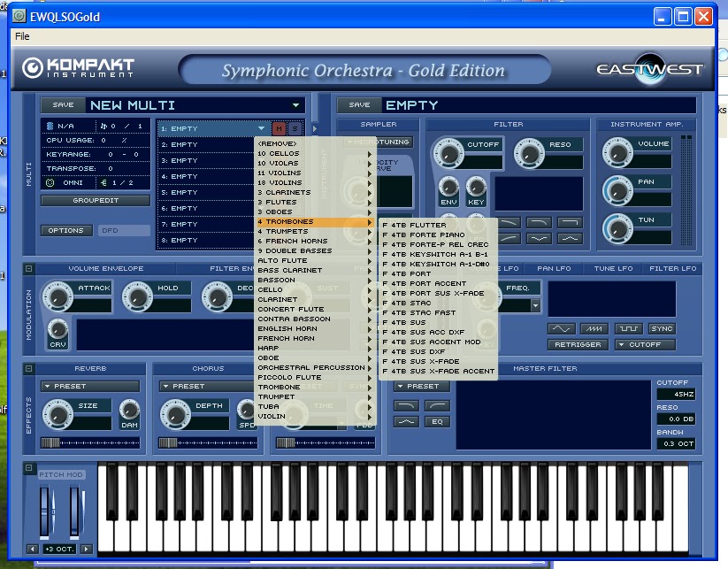Open the NEW MULTI dropdown arrow
The image size is (728, 569).
point(295,105)
